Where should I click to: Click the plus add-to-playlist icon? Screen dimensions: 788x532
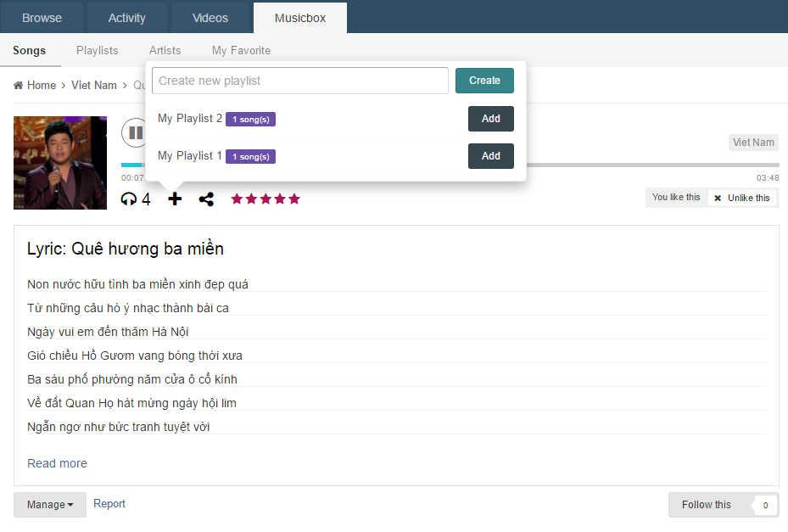[x=175, y=199]
